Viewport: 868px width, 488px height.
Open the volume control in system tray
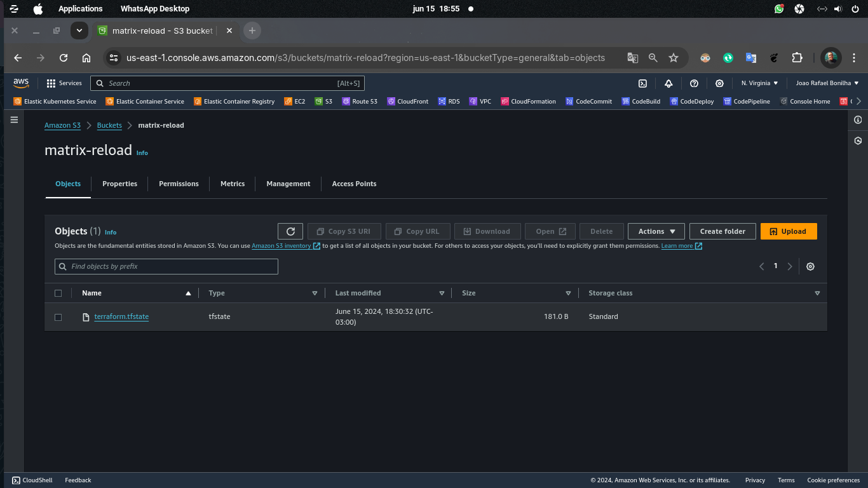click(x=838, y=9)
